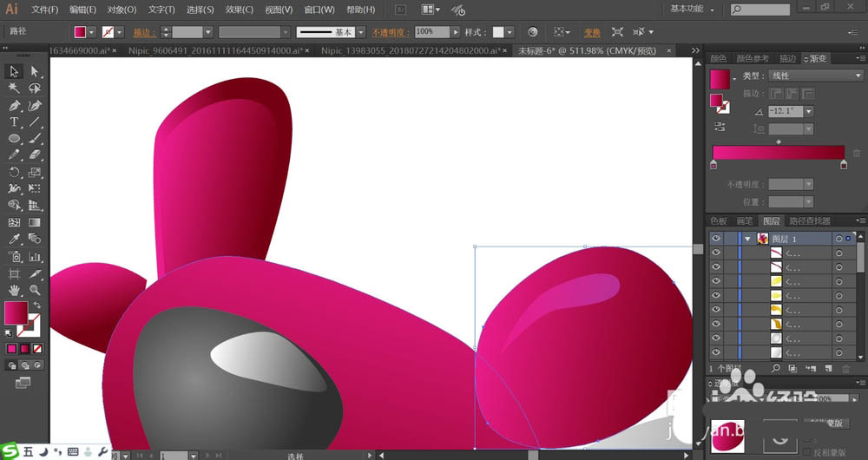Toggle visibility of first sublayer under 图层 1
The image size is (868, 460).
point(716,253)
